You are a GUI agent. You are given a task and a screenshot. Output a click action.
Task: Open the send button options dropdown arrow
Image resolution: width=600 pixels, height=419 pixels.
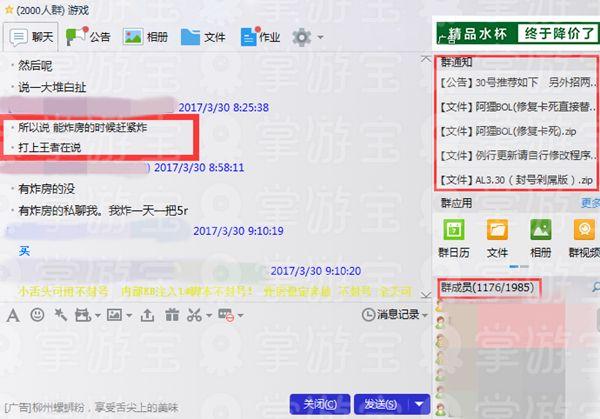point(420,404)
